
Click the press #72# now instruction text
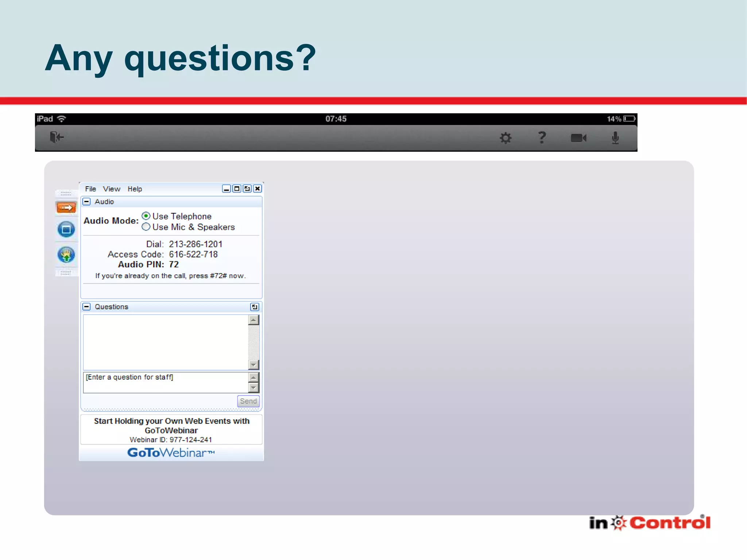171,276
